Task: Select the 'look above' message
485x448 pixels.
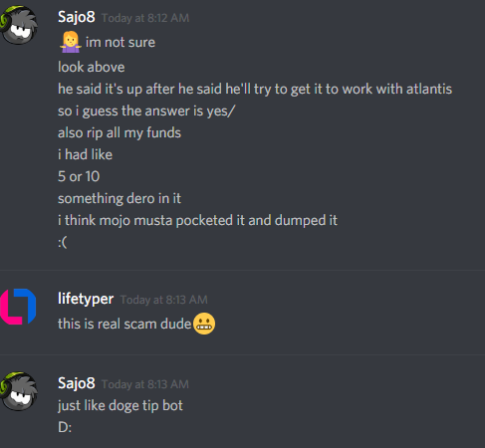Action: [x=92, y=67]
